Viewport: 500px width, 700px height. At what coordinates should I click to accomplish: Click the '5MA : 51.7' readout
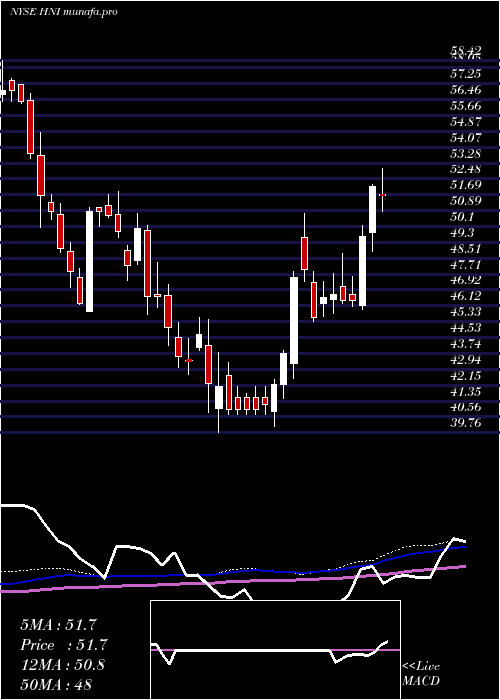58,625
